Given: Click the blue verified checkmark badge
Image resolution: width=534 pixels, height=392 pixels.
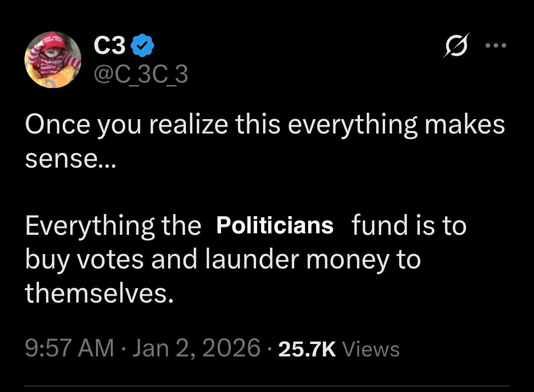Looking at the screenshot, I should 143,47.
